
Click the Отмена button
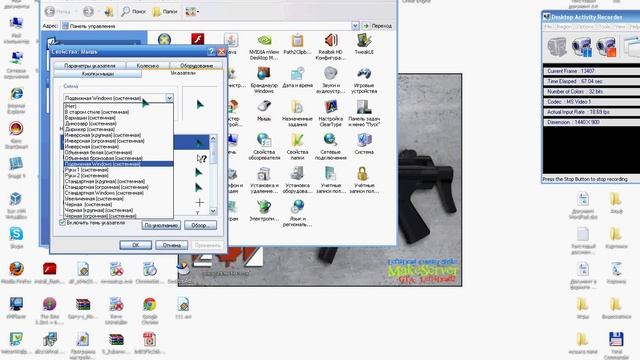(x=171, y=245)
